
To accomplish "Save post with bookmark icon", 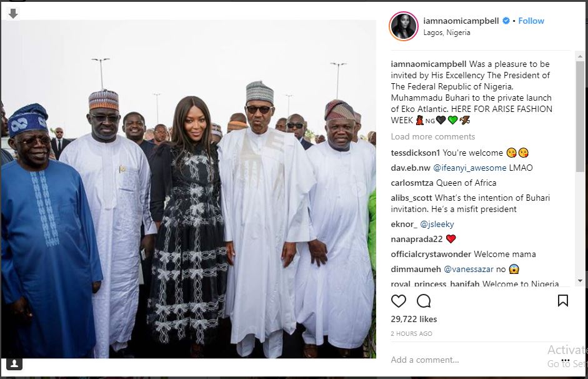I will (563, 301).
